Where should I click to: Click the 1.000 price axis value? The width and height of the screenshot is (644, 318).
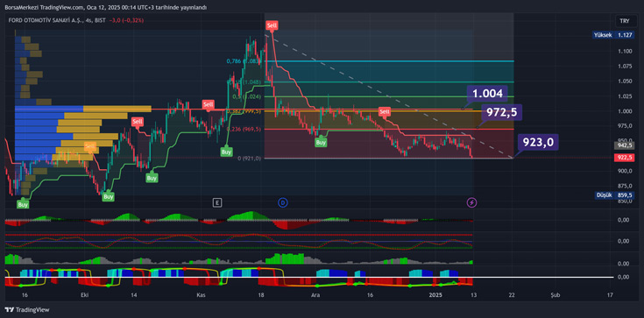click(x=624, y=111)
